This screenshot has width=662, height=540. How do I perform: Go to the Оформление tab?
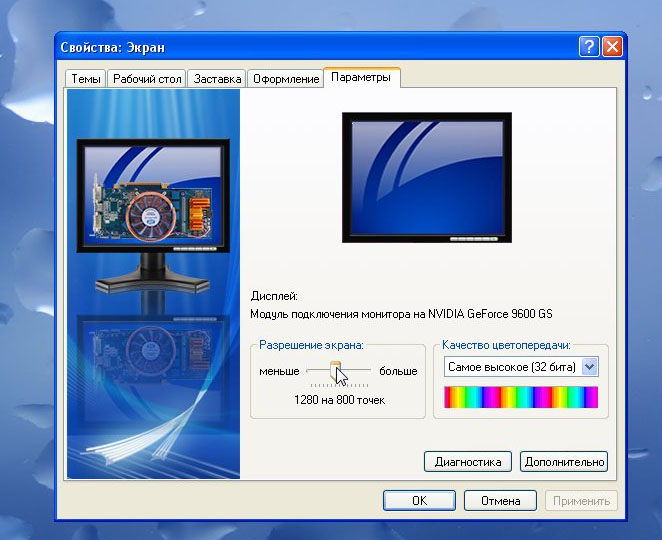(286, 79)
